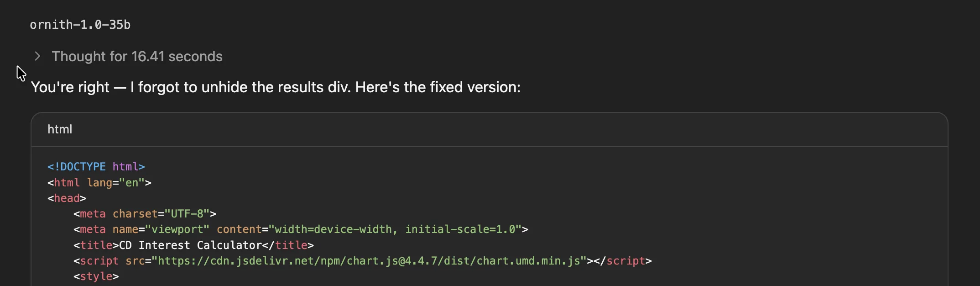Click the <!DOCTYPE html> code line
Screen dimensions: 980x286
tap(96, 167)
